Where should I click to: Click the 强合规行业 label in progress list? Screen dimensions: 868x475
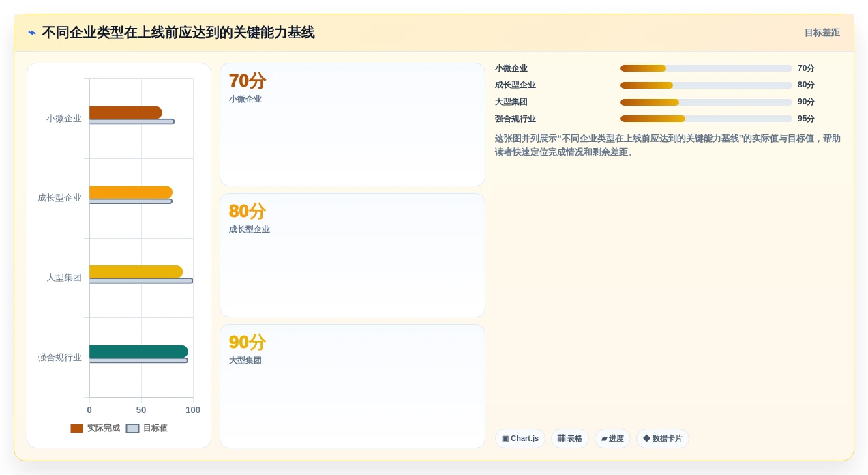tap(515, 119)
